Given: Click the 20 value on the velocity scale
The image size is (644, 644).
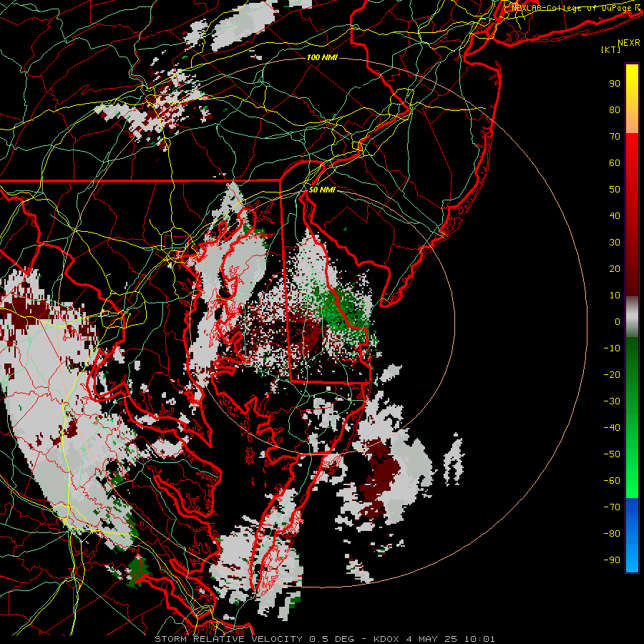Looking at the screenshot, I should (615, 268).
